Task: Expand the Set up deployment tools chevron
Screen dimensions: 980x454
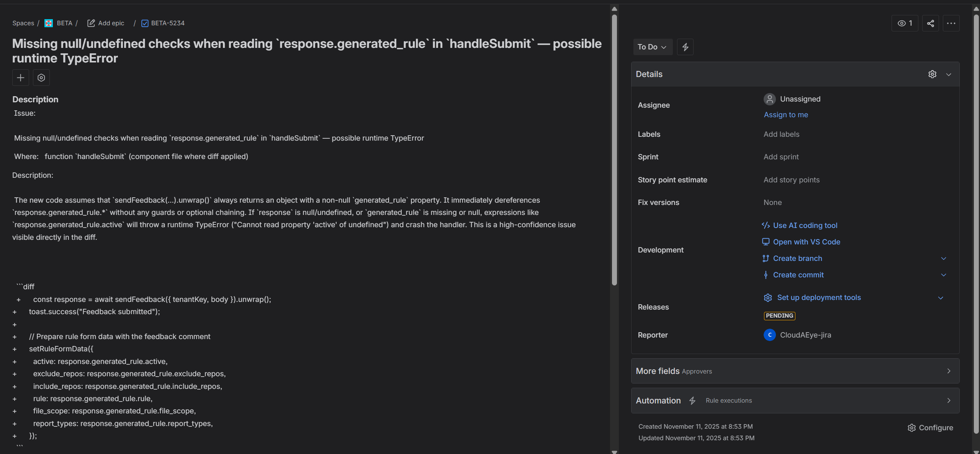Action: coord(941,298)
